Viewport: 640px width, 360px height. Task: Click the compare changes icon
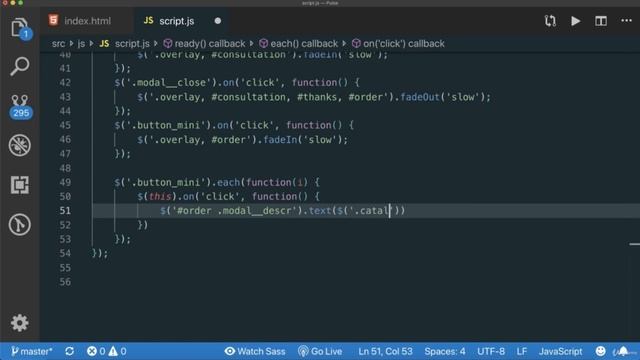tap(550, 21)
